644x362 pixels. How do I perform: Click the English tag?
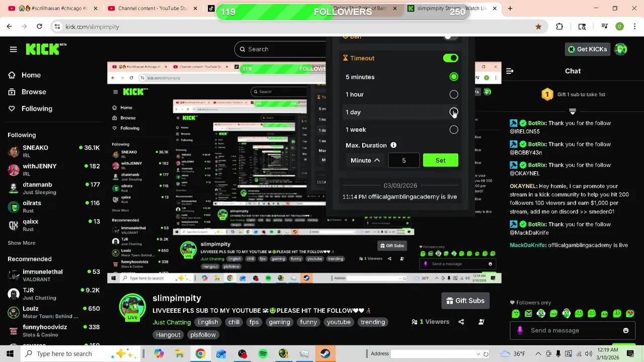tap(208, 322)
